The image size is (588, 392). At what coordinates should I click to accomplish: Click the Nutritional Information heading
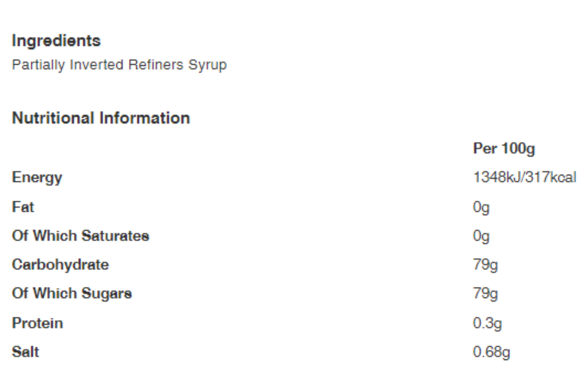pyautogui.click(x=101, y=118)
